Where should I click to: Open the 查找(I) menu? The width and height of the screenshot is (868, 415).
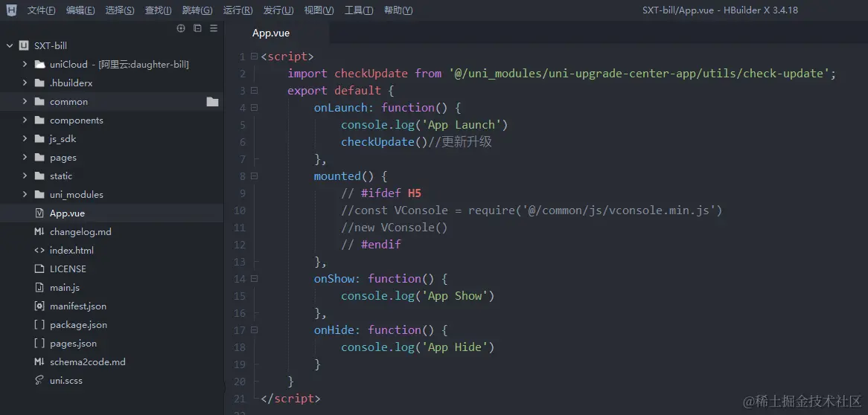tap(159, 10)
